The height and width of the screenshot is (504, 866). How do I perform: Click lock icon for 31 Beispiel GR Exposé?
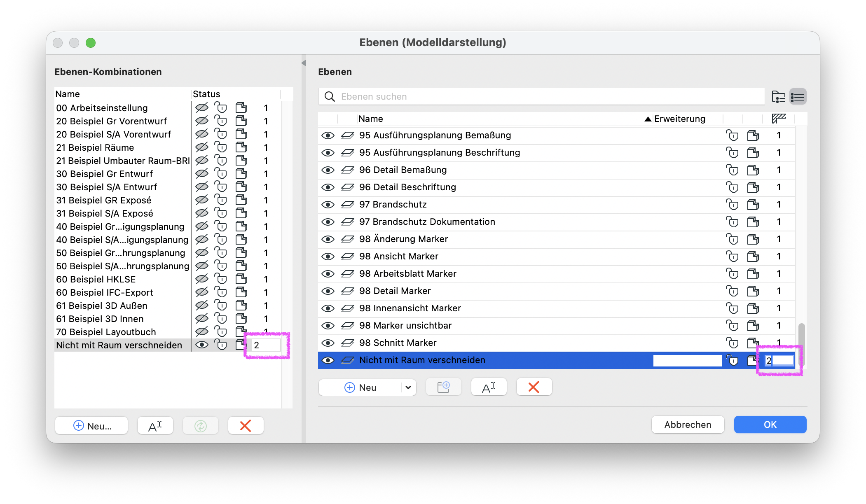coord(221,200)
